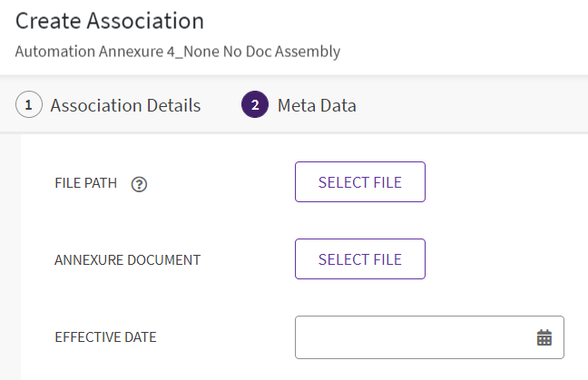The width and height of the screenshot is (588, 380).
Task: Go to Association Details step
Action: click(125, 105)
